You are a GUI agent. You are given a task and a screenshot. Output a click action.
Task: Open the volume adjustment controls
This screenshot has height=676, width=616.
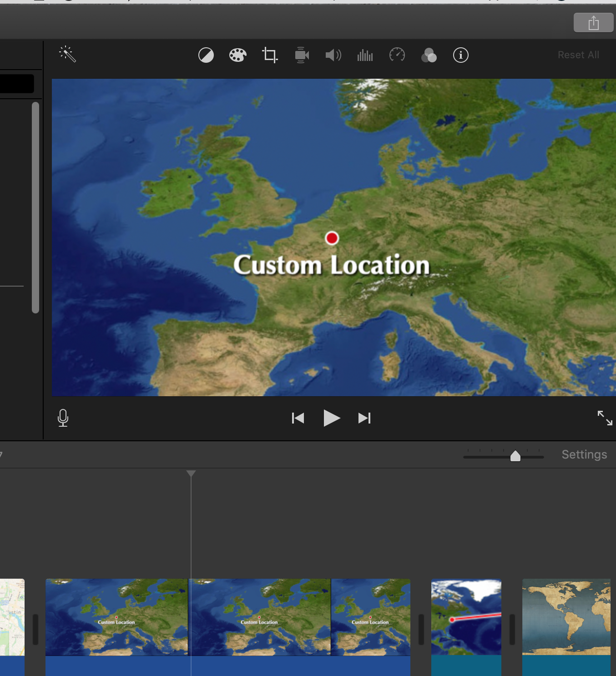(x=333, y=55)
